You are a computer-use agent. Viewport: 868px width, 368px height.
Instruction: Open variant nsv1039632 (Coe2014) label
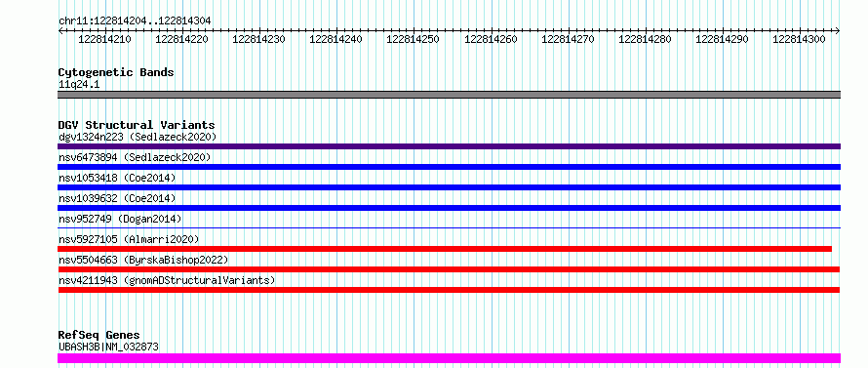pyautogui.click(x=117, y=198)
